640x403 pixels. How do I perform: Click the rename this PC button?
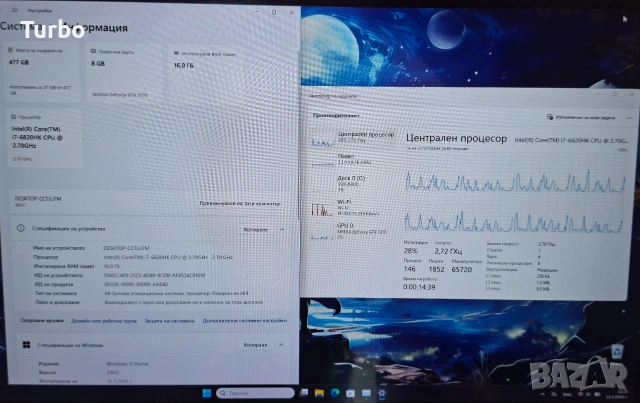click(240, 203)
